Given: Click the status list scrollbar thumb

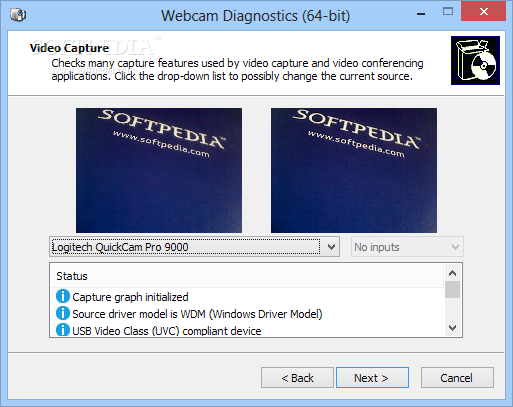Looking at the screenshot, I should [x=452, y=289].
